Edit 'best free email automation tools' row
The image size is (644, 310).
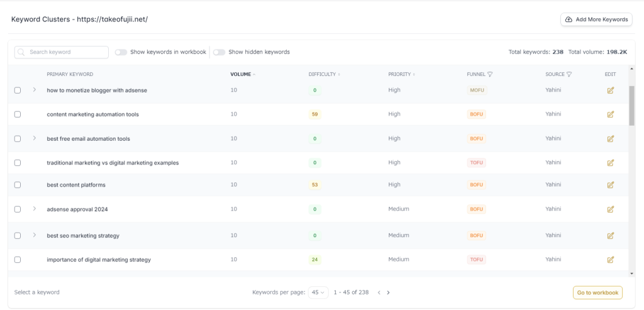pos(610,139)
